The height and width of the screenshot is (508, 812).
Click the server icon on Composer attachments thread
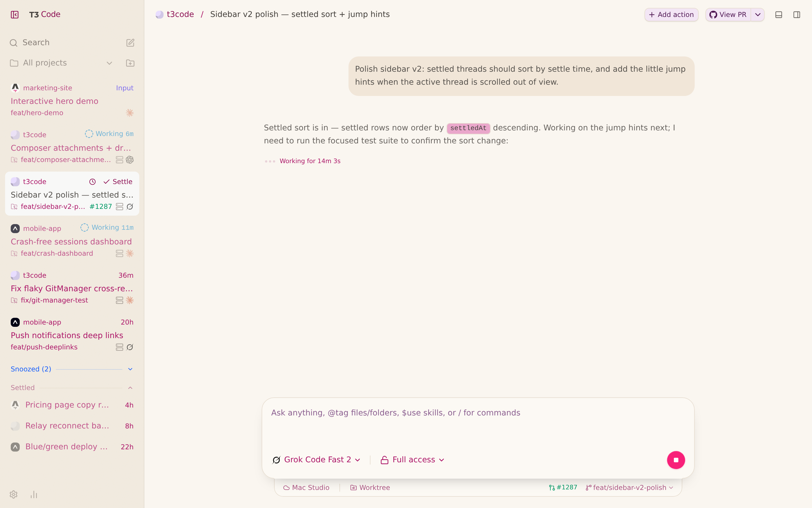[120, 159]
